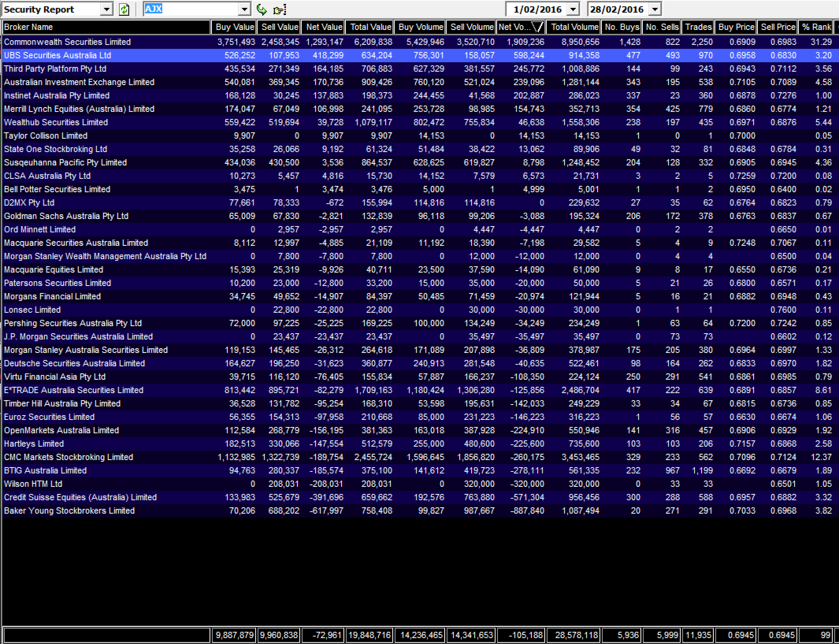Sort by No. Buys column header
The image size is (839, 644).
622,27
